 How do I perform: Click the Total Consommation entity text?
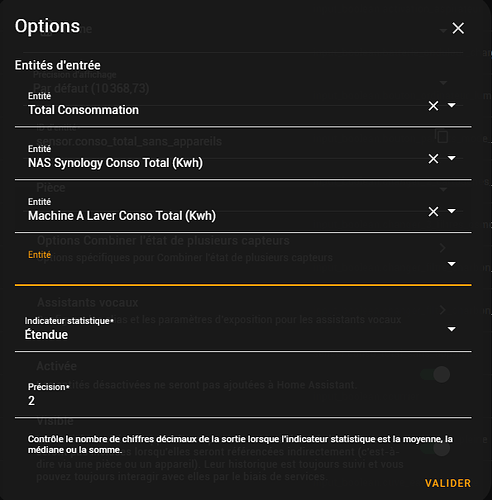click(83, 110)
